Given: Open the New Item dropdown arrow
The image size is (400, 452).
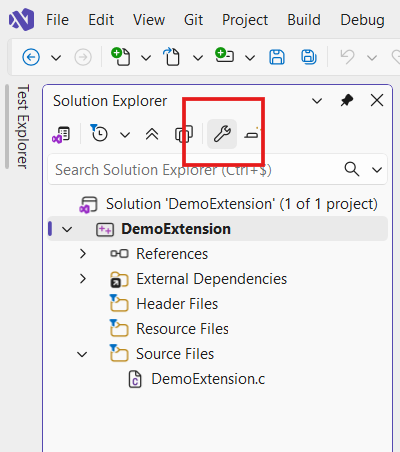Looking at the screenshot, I should (146, 58).
